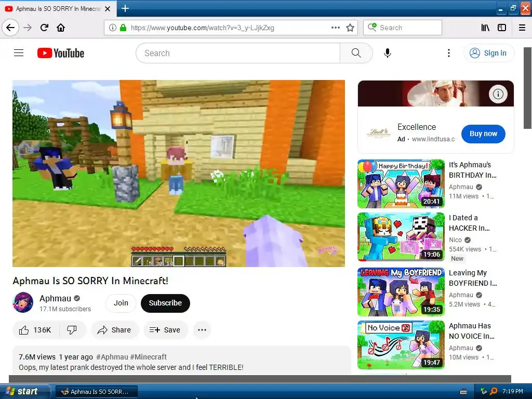Click the Sign in button
This screenshot has height=399, width=532.
489,53
